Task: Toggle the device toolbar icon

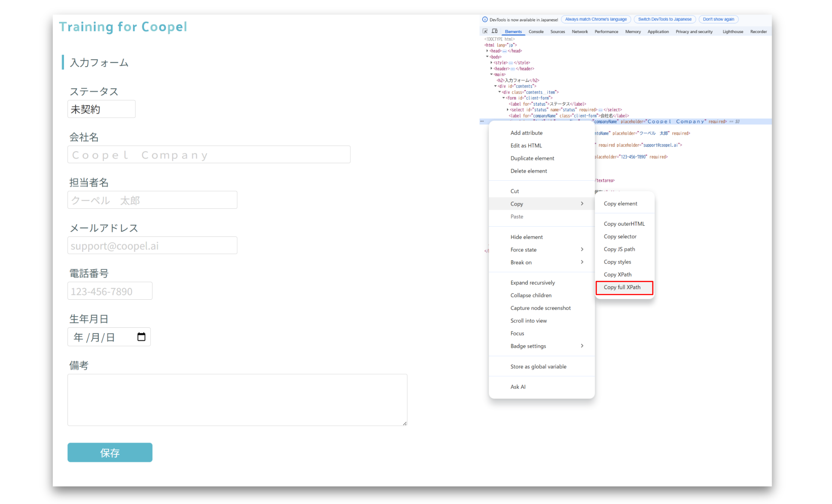Action: point(494,31)
